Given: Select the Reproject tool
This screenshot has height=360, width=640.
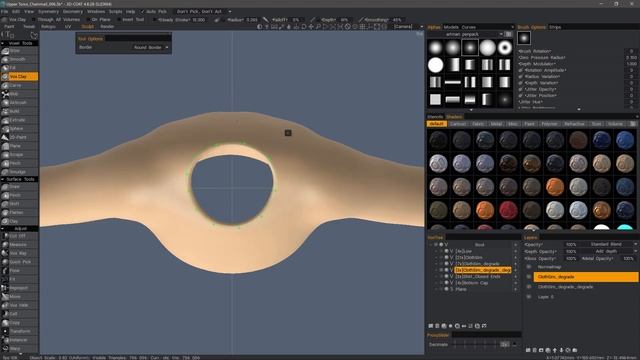Looking at the screenshot, I should tap(20, 288).
